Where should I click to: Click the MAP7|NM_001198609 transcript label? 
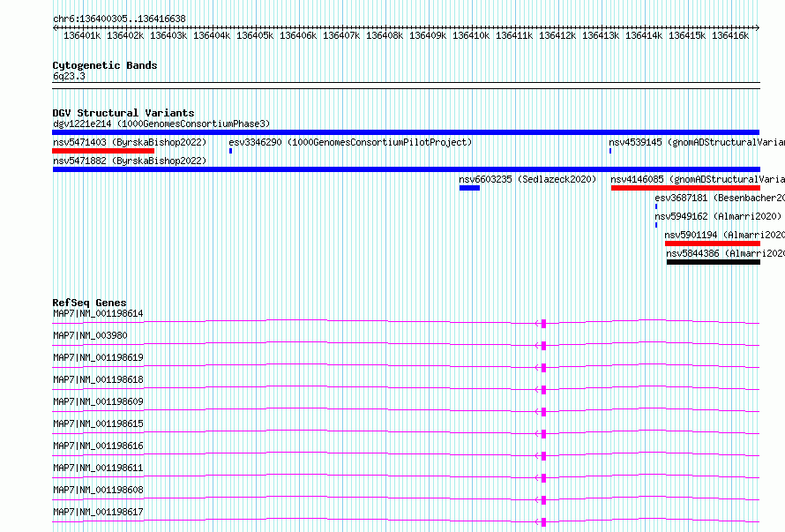pyautogui.click(x=98, y=401)
